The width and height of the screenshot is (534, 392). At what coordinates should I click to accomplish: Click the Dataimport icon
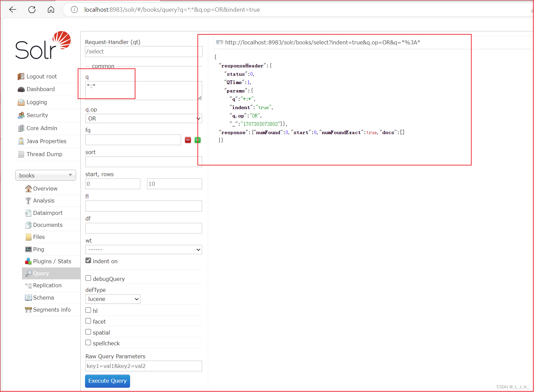tap(28, 213)
